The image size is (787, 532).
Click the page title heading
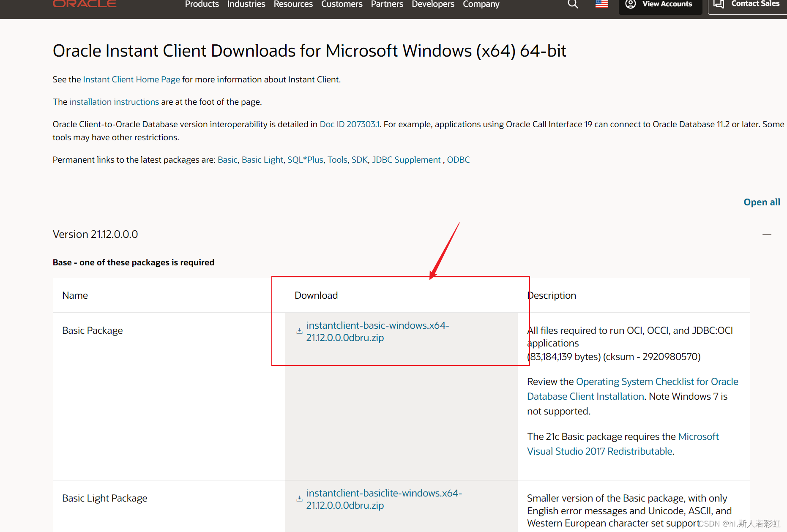point(309,51)
